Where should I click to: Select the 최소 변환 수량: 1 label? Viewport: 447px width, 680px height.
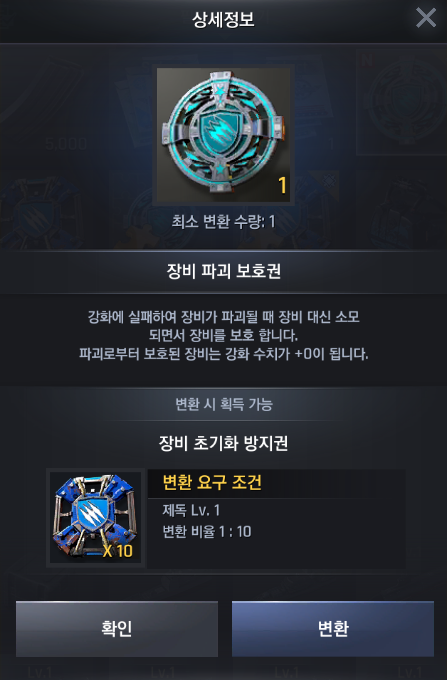(x=223, y=222)
